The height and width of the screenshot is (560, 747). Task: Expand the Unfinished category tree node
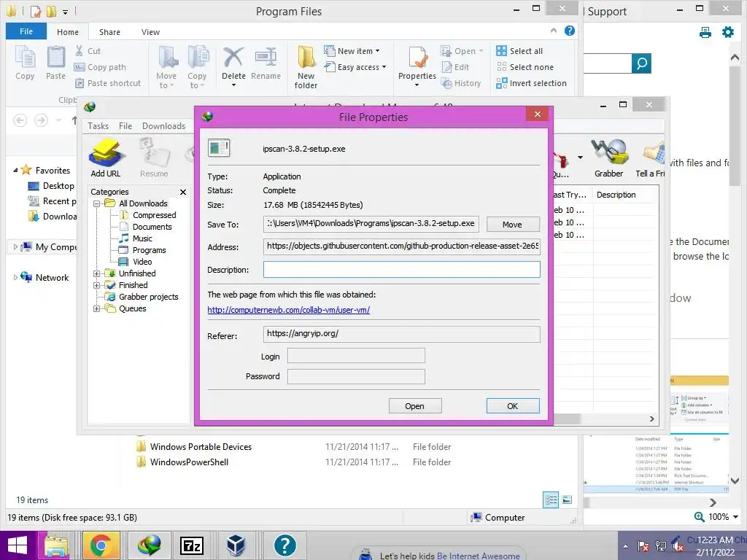(x=97, y=273)
